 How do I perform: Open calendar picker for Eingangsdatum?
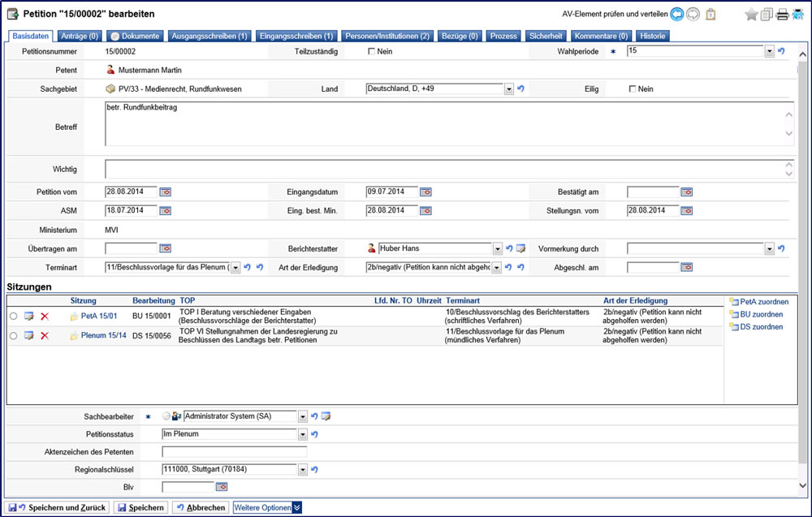click(425, 192)
